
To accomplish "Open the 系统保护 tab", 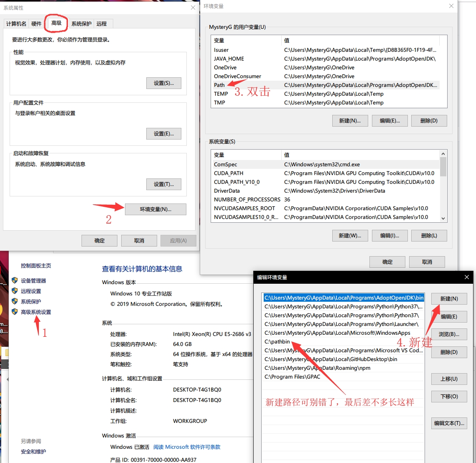I will point(81,24).
